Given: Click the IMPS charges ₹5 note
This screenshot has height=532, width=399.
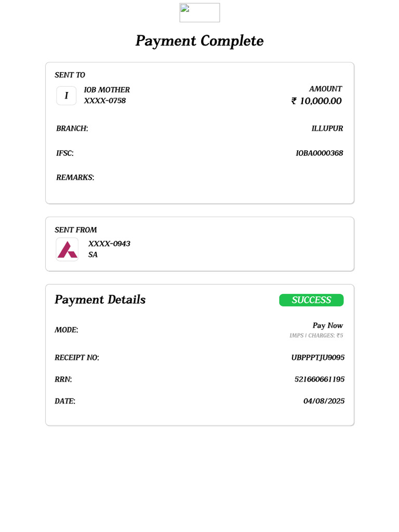Looking at the screenshot, I should coord(316,336).
